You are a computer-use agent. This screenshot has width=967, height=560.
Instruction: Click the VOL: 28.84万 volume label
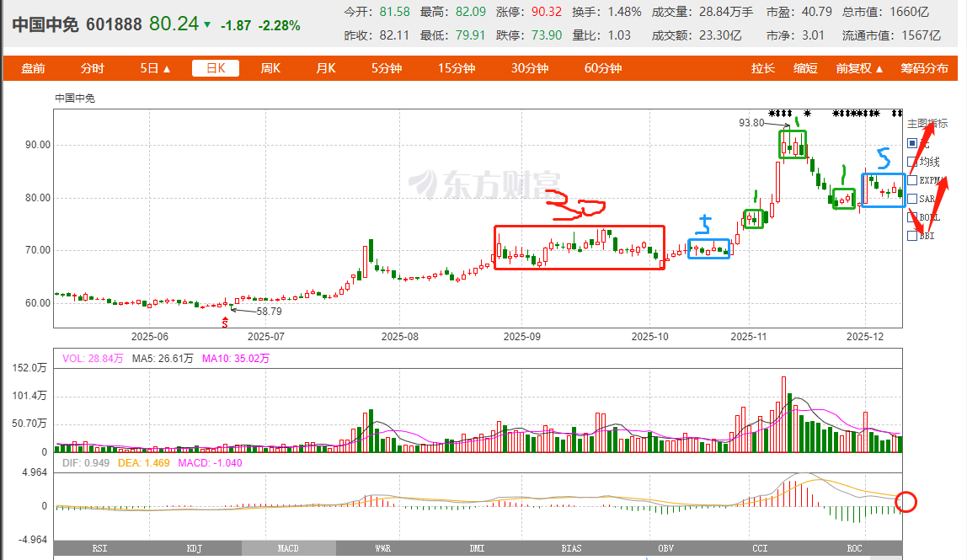pyautogui.click(x=93, y=359)
